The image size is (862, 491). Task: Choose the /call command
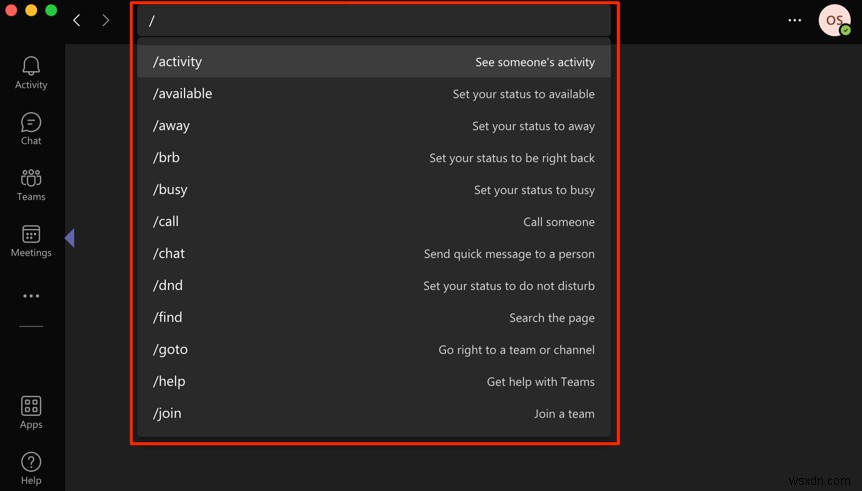pos(374,222)
